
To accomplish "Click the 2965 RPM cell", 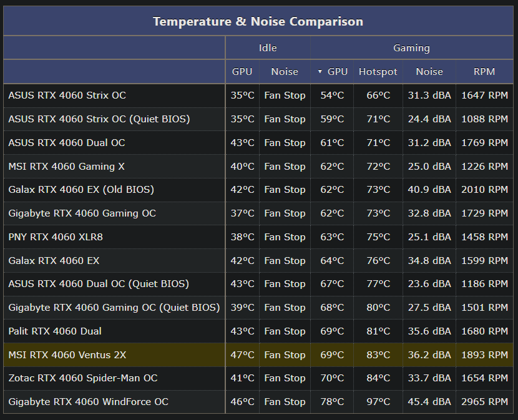I will (484, 402).
